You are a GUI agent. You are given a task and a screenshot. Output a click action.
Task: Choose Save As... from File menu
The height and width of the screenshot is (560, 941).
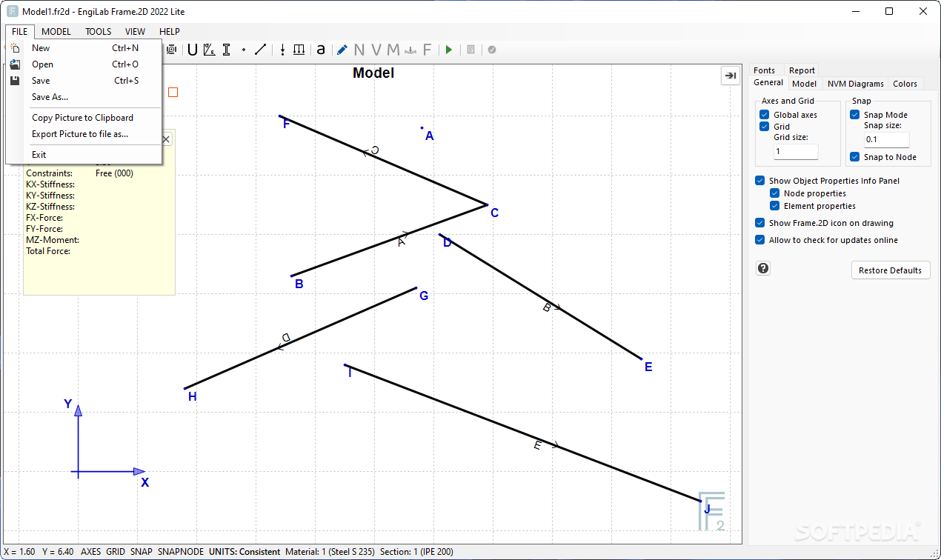pyautogui.click(x=84, y=97)
